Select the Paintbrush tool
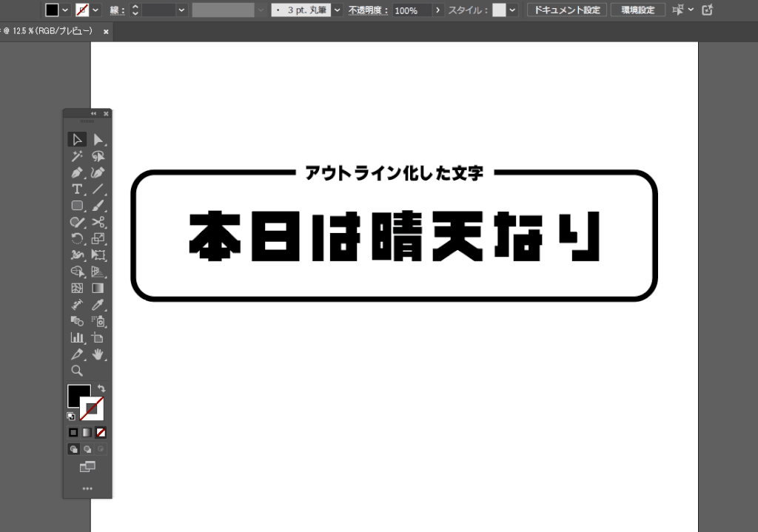 pyautogui.click(x=98, y=206)
